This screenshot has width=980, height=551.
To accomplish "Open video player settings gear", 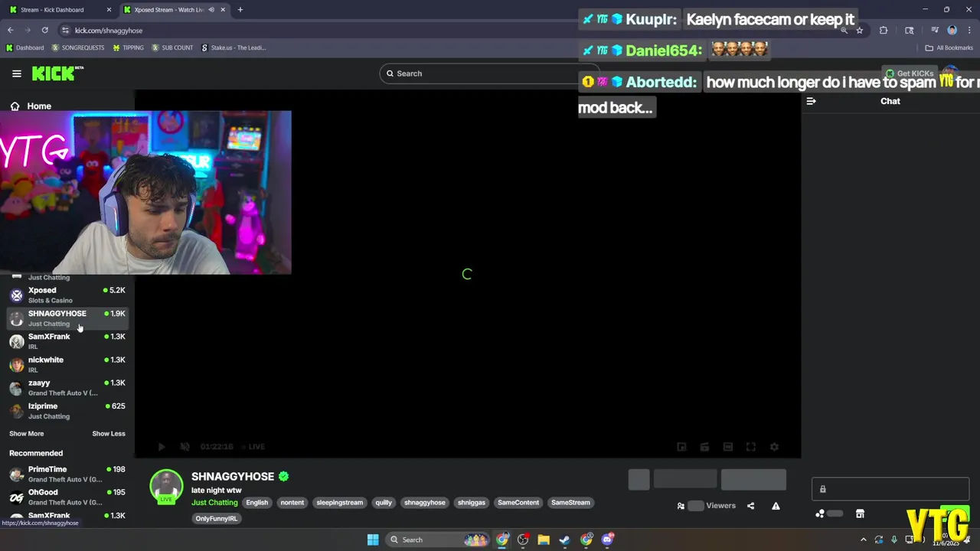I will [x=774, y=447].
